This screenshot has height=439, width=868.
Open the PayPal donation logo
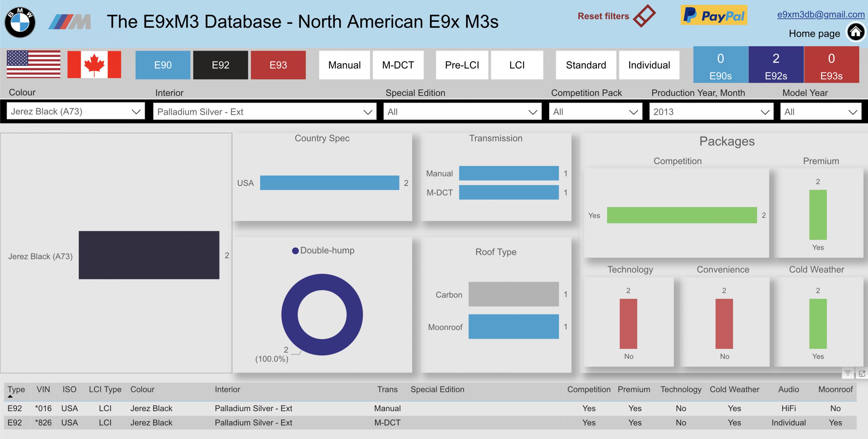714,15
